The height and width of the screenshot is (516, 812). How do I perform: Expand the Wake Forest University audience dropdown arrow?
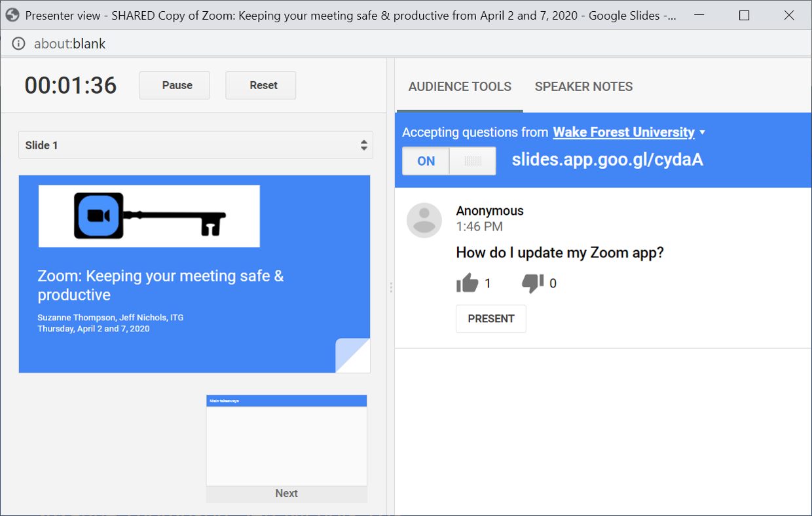point(703,132)
